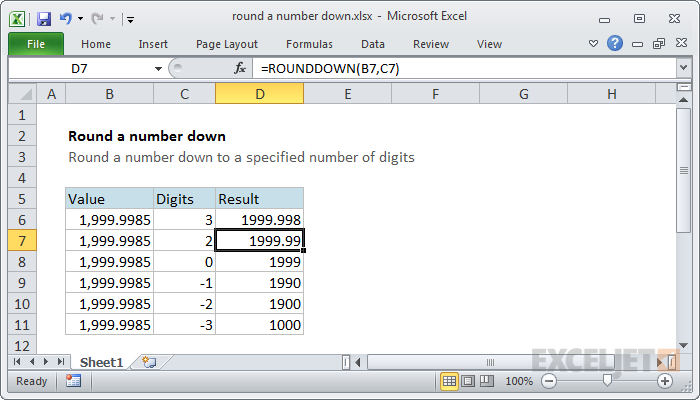Open the File tab
Screen dimensions: 700x400
tap(36, 44)
